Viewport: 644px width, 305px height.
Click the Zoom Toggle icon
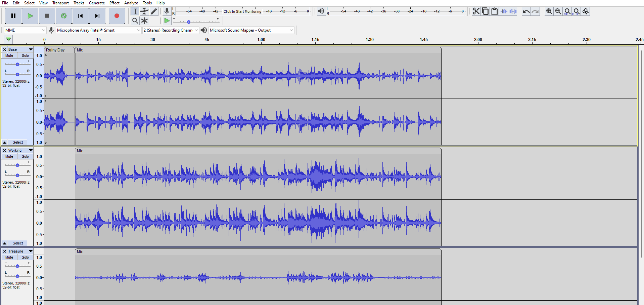[586, 11]
